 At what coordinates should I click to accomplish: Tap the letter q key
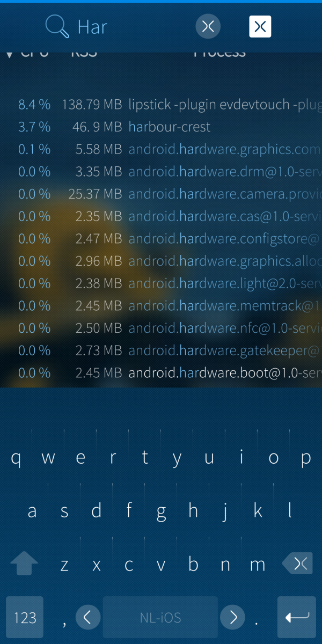pos(16,458)
